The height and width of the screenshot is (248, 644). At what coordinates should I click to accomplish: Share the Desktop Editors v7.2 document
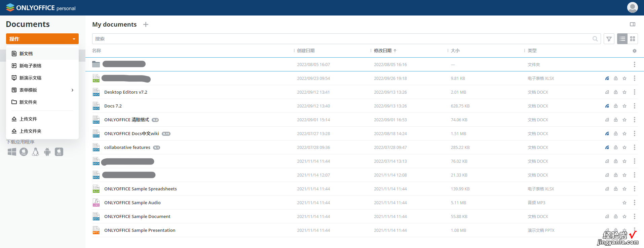(x=607, y=92)
